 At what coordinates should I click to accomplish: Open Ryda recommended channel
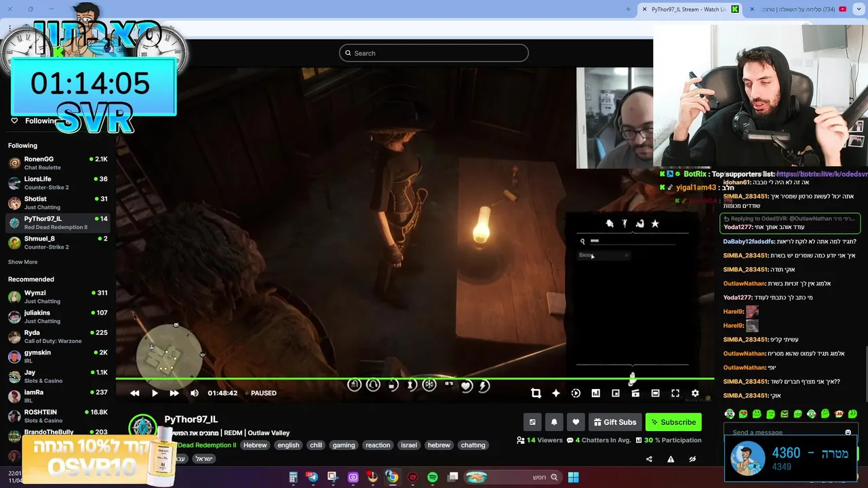58,337
